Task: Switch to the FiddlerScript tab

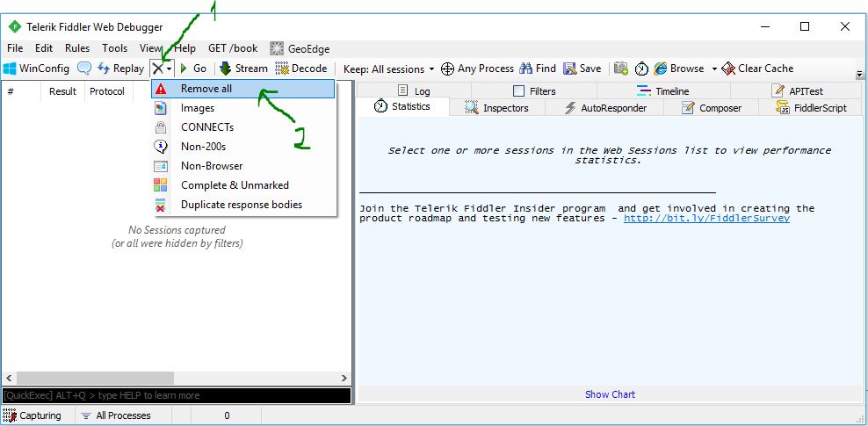Action: pyautogui.click(x=812, y=108)
